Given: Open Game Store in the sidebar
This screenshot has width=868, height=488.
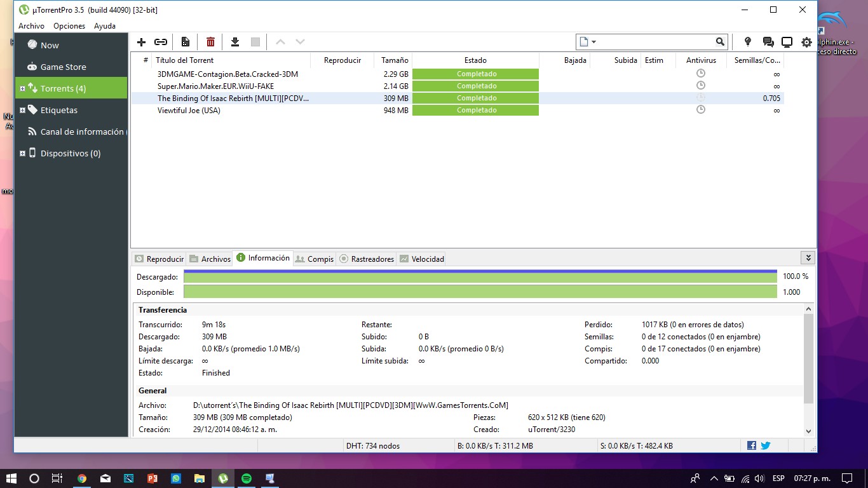Looking at the screenshot, I should pyautogui.click(x=71, y=67).
